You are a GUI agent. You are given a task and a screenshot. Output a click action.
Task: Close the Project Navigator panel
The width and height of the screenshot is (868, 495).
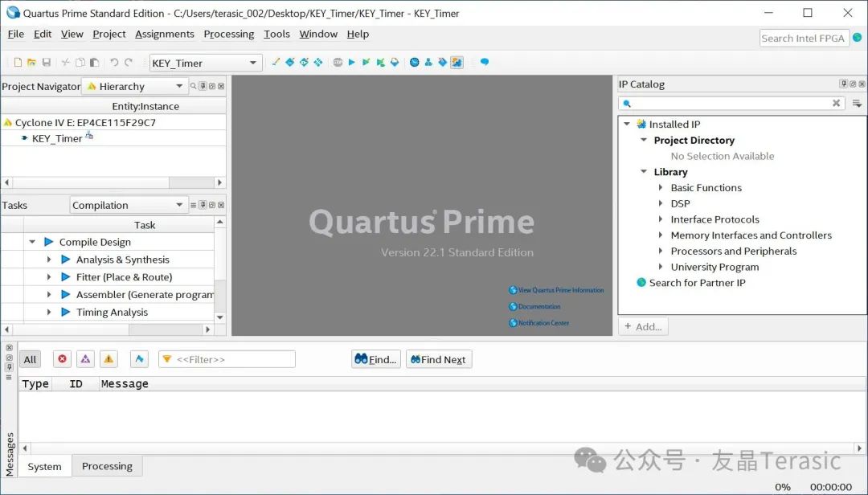pos(222,86)
